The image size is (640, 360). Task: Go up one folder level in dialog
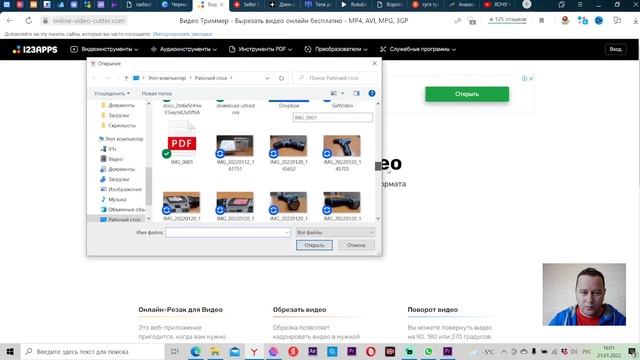126,78
